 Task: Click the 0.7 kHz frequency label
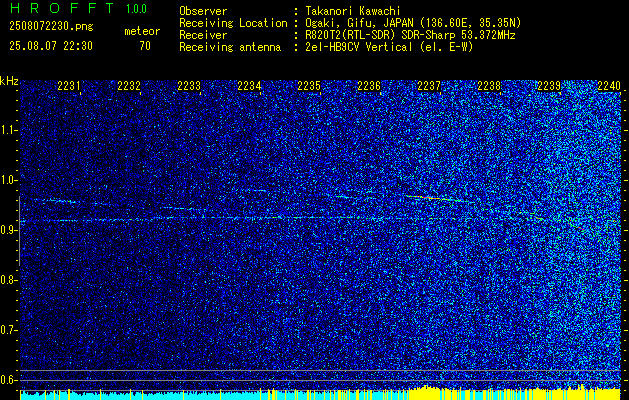pyautogui.click(x=8, y=330)
